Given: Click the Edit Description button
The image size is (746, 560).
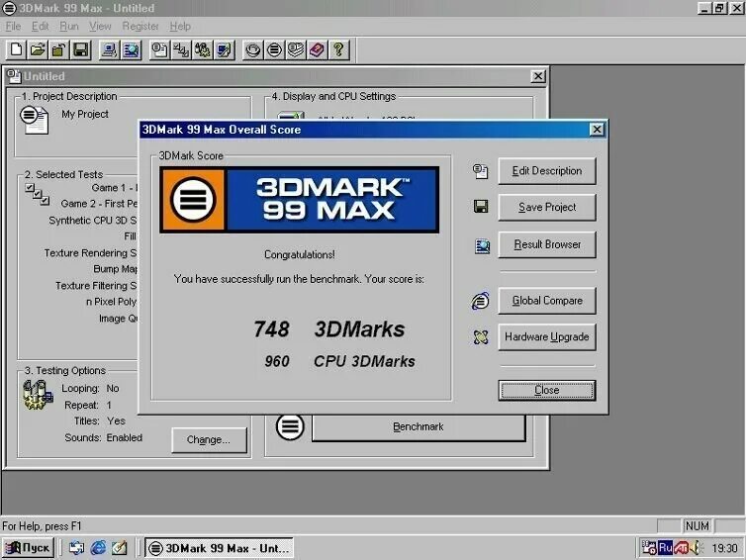Looking at the screenshot, I should click(547, 171).
